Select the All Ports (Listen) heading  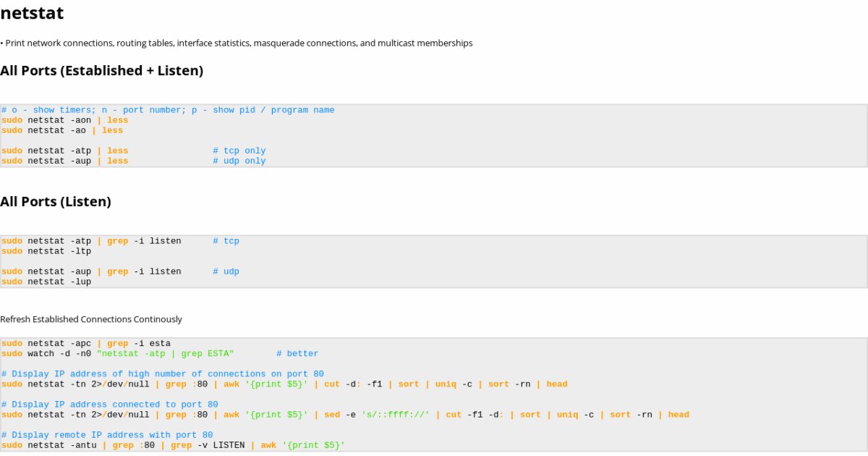(56, 202)
